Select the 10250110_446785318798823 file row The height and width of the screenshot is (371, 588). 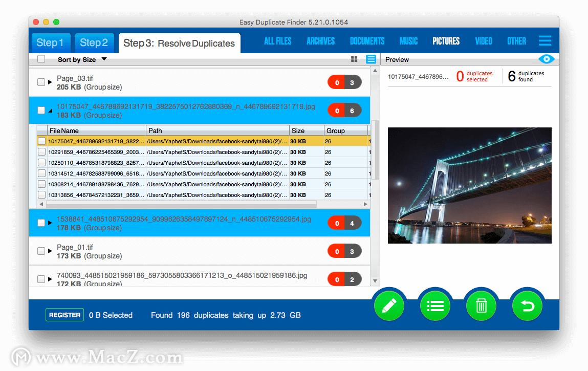pyautogui.click(x=203, y=163)
